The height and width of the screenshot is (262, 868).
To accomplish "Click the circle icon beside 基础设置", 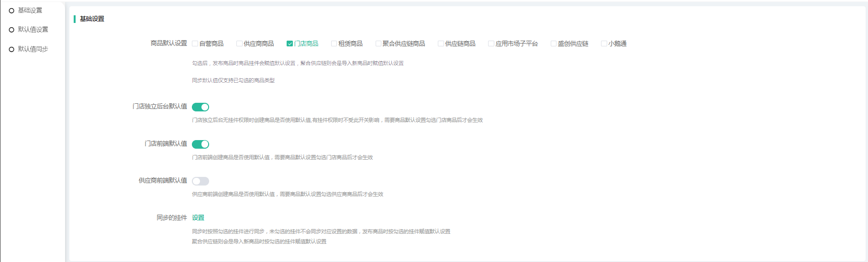I will [x=11, y=11].
